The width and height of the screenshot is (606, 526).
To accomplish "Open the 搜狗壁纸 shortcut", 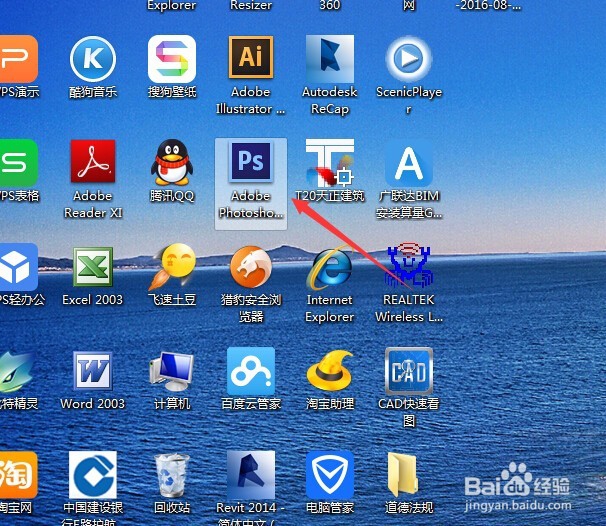I will click(172, 59).
